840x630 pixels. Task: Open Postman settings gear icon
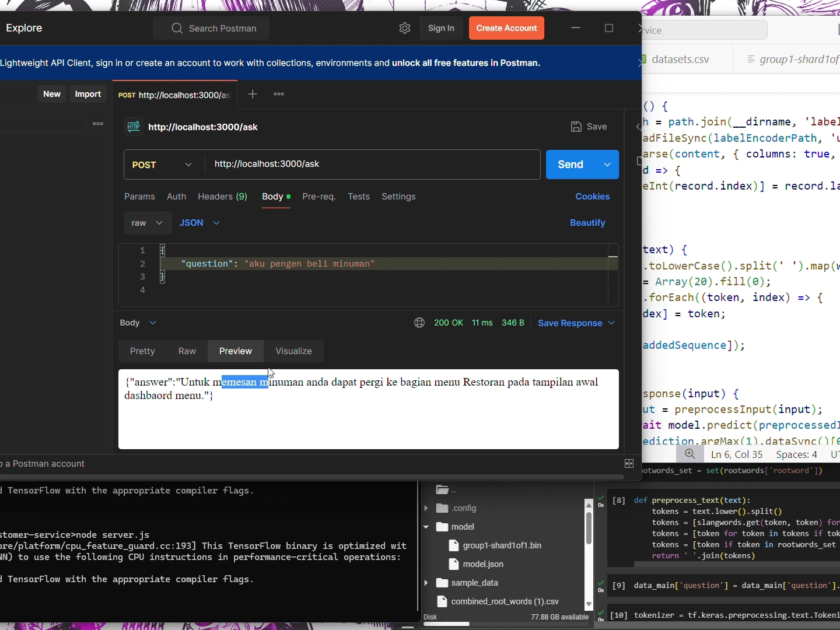coord(405,28)
